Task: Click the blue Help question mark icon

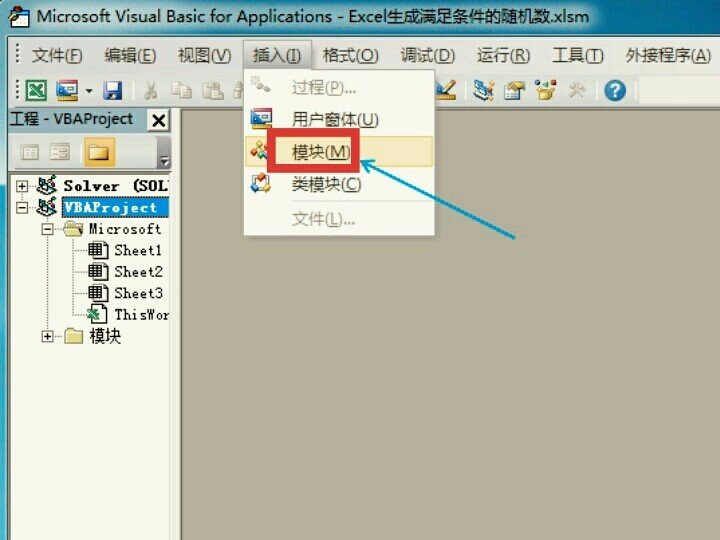Action: pyautogui.click(x=615, y=91)
